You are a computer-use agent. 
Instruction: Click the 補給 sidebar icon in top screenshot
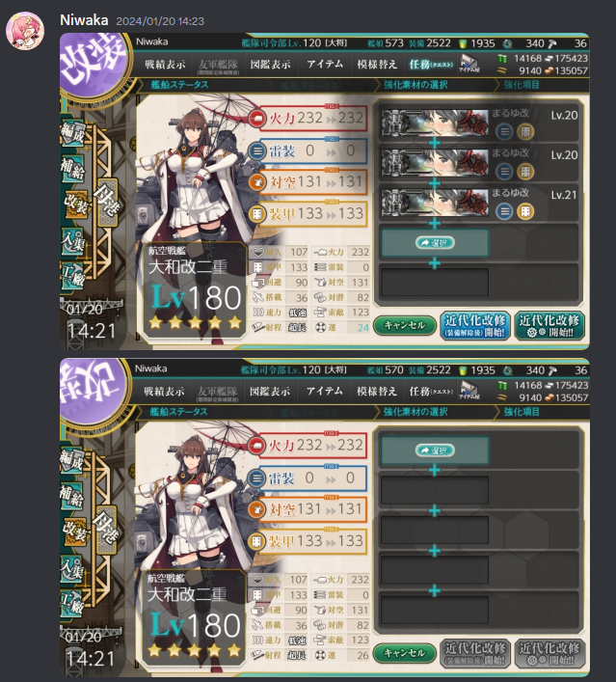[72, 169]
